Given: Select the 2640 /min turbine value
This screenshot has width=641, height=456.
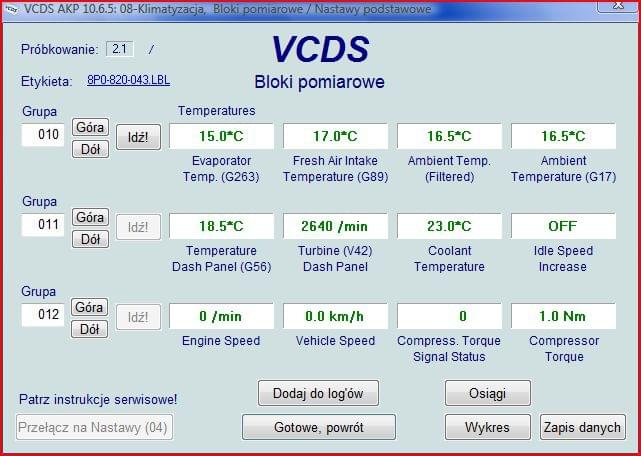Looking at the screenshot, I should 335,226.
